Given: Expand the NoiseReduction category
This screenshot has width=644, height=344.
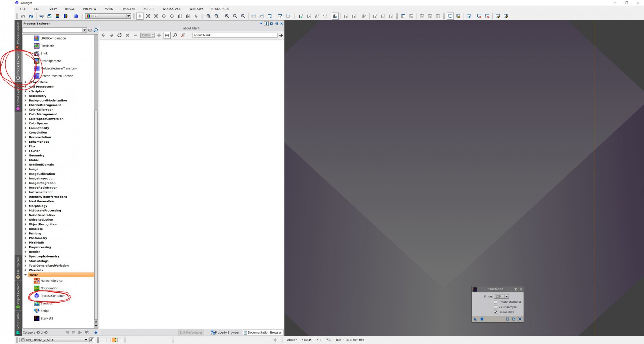Looking at the screenshot, I should coord(25,220).
